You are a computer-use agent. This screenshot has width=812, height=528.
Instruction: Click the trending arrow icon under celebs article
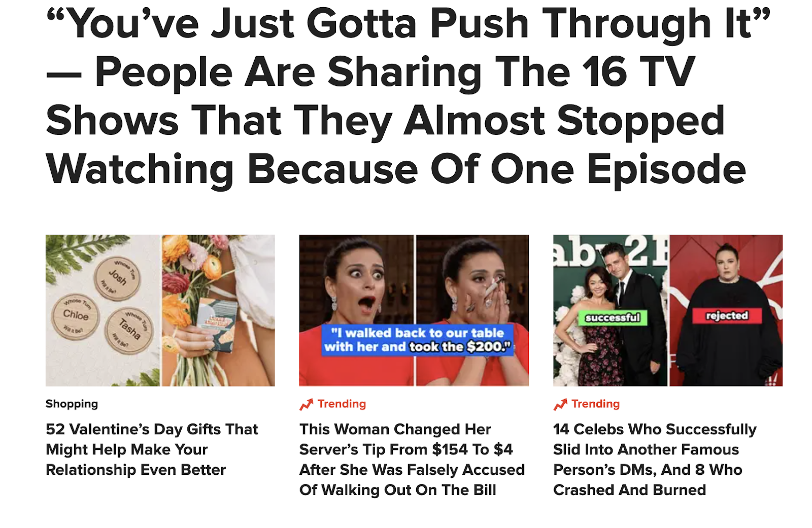[x=560, y=404]
